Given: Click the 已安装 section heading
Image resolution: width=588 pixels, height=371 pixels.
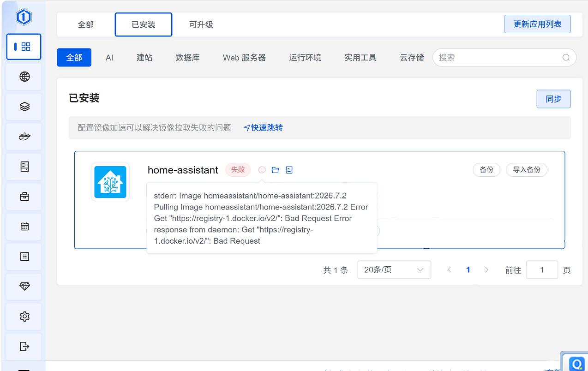Looking at the screenshot, I should pos(84,98).
